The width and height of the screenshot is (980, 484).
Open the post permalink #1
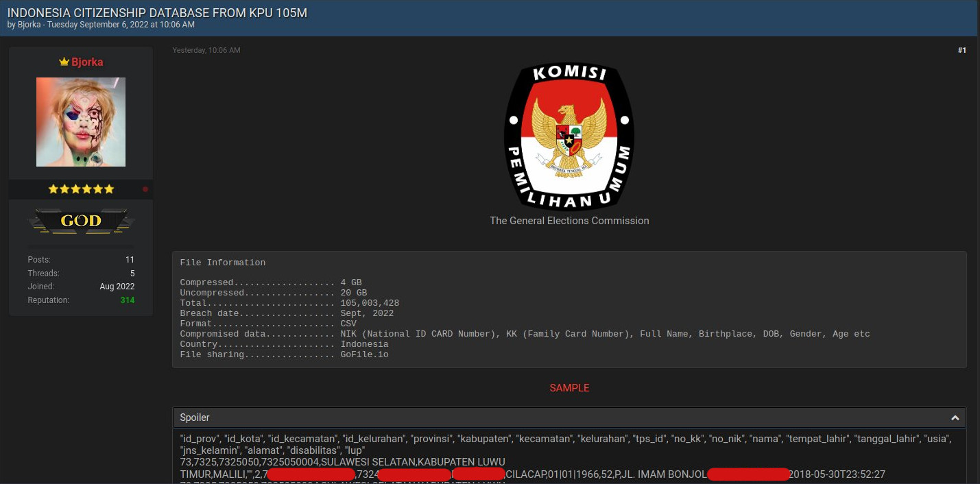[962, 50]
